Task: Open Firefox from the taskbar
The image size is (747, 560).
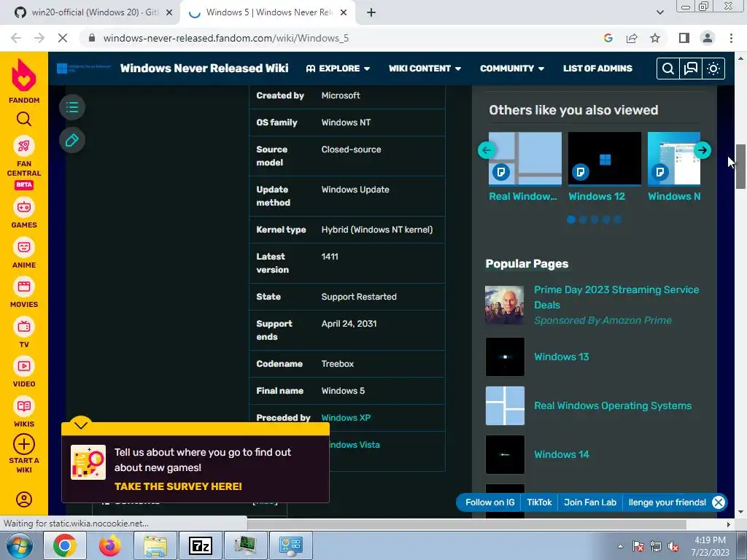Action: pos(110,545)
